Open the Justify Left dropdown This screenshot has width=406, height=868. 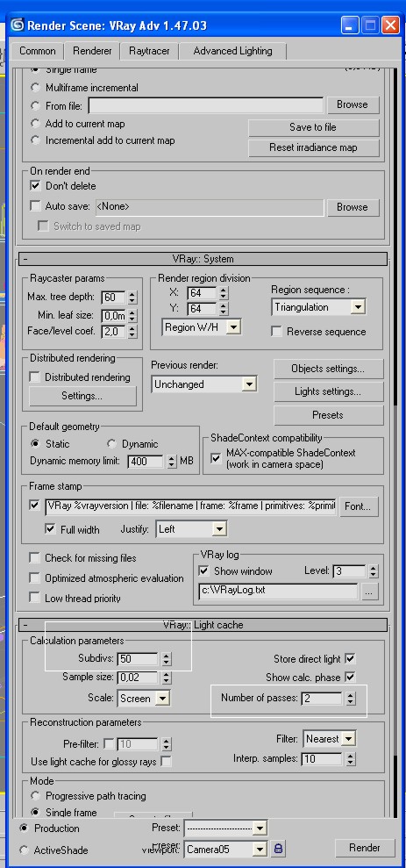tap(191, 529)
